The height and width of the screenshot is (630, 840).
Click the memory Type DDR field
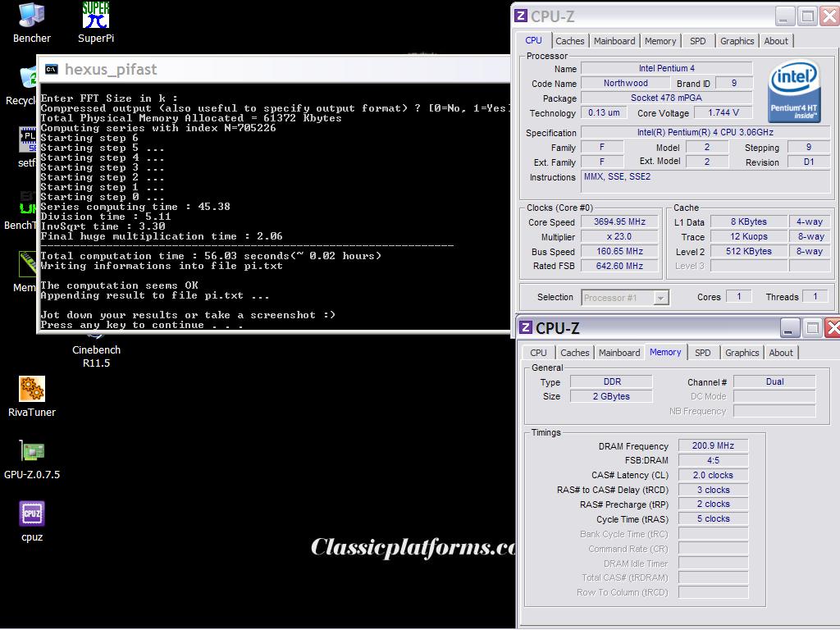coord(611,381)
